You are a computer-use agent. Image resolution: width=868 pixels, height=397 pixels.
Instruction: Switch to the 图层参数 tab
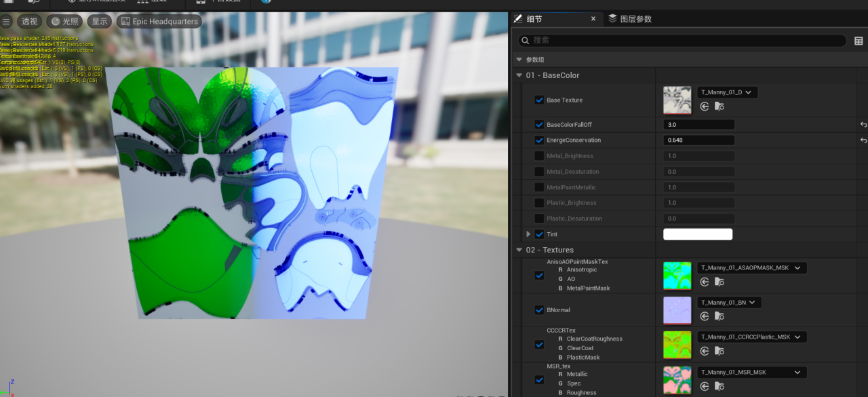pos(630,19)
